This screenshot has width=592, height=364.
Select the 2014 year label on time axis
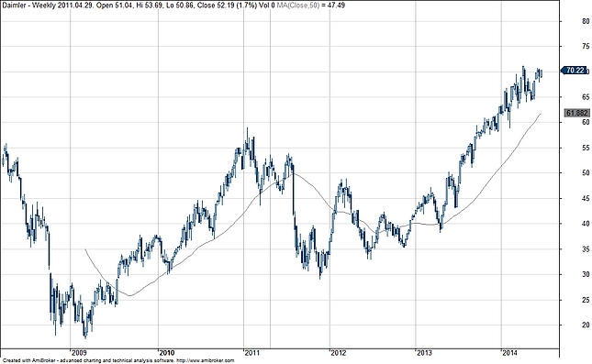coord(509,353)
